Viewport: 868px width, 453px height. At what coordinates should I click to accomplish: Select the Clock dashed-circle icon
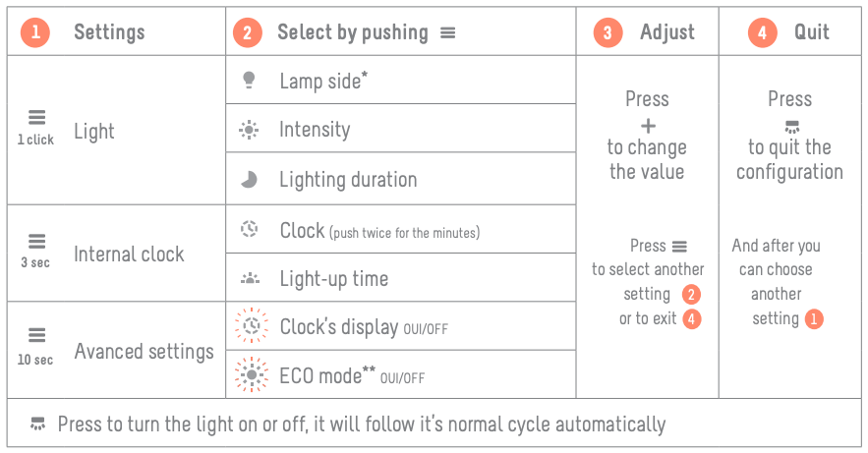tap(249, 228)
